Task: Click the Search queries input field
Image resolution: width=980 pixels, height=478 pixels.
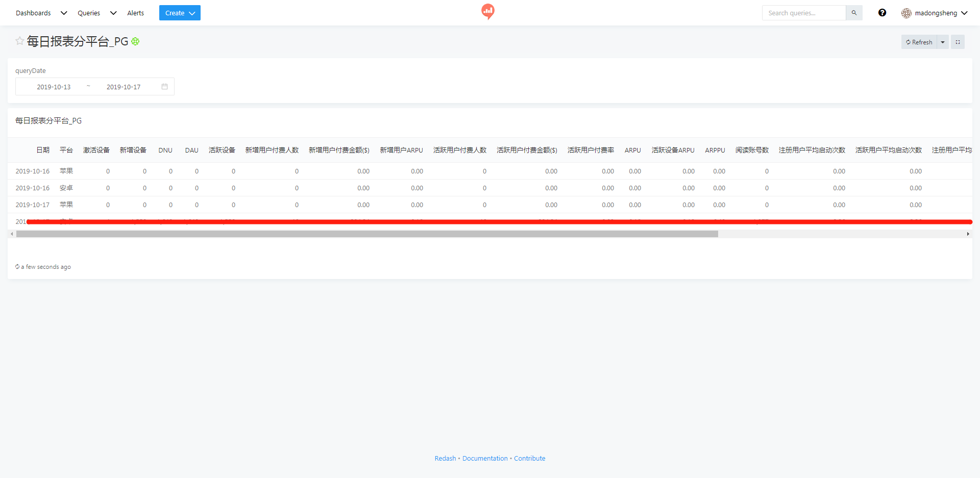Action: click(804, 13)
